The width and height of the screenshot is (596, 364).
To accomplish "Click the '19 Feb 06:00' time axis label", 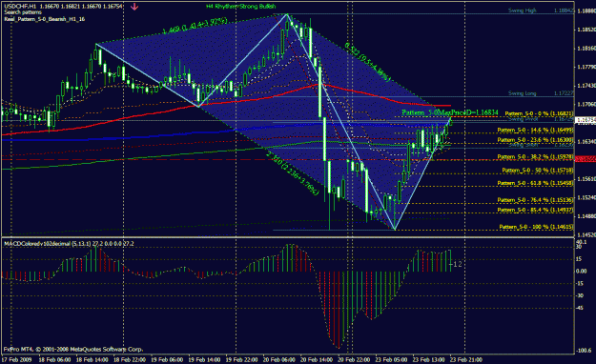I will pos(167,359).
